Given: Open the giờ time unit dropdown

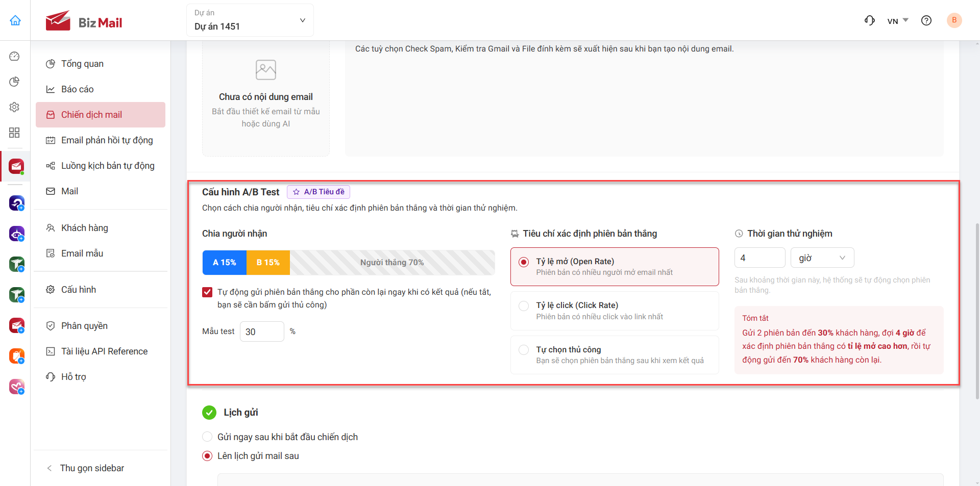Looking at the screenshot, I should (x=822, y=258).
